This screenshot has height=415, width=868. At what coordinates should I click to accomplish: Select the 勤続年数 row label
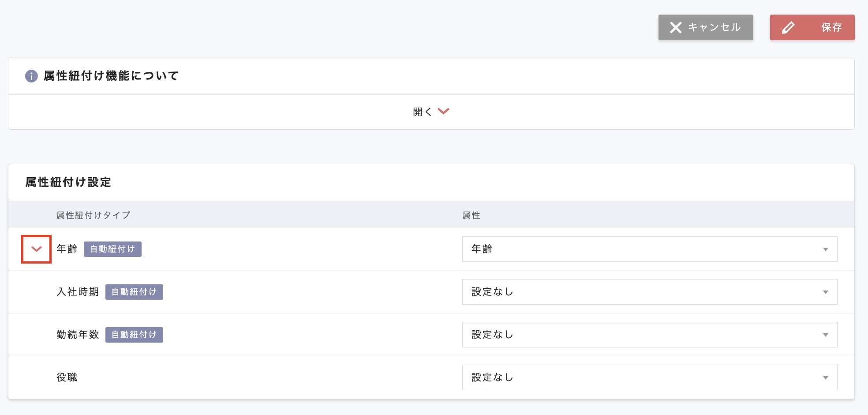pos(78,335)
